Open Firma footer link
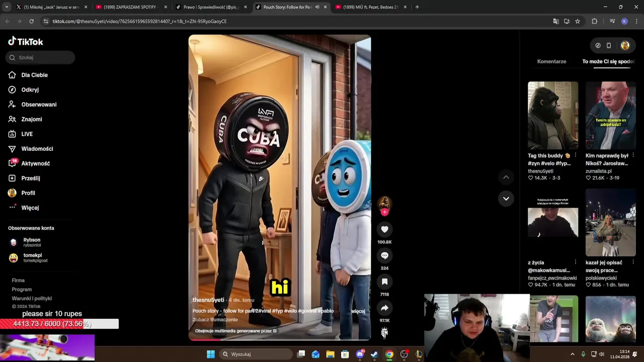Viewport: 644px width, 362px height. coord(18,281)
